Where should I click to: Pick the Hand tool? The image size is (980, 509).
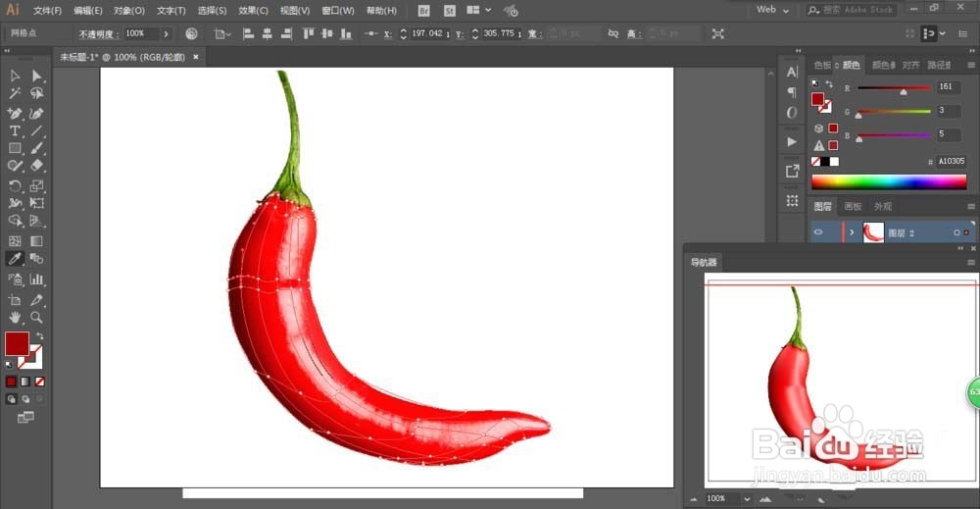tap(15, 317)
